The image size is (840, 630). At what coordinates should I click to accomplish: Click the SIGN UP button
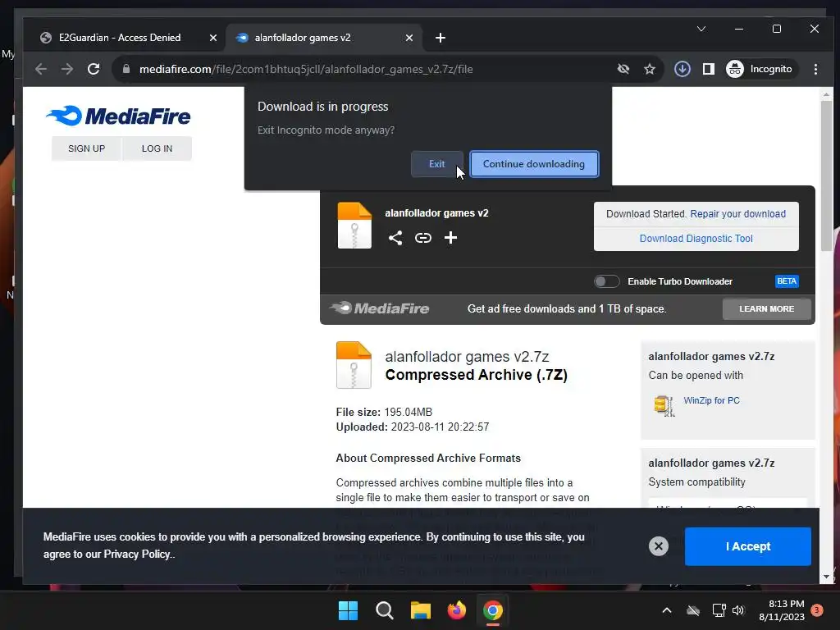86,148
